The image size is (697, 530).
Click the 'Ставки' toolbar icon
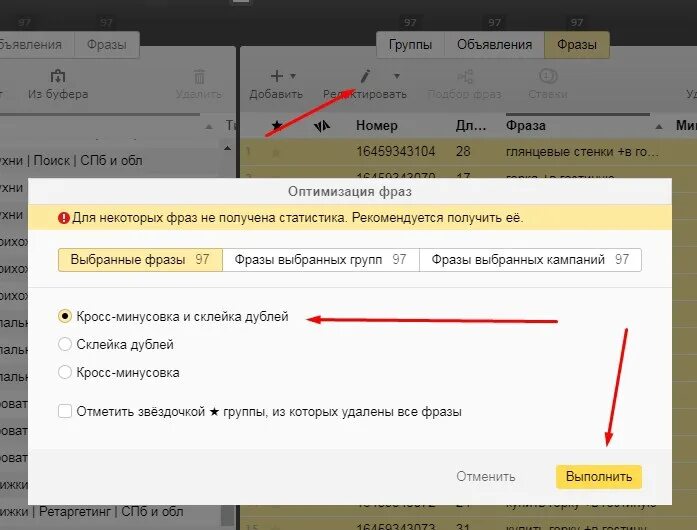(547, 76)
